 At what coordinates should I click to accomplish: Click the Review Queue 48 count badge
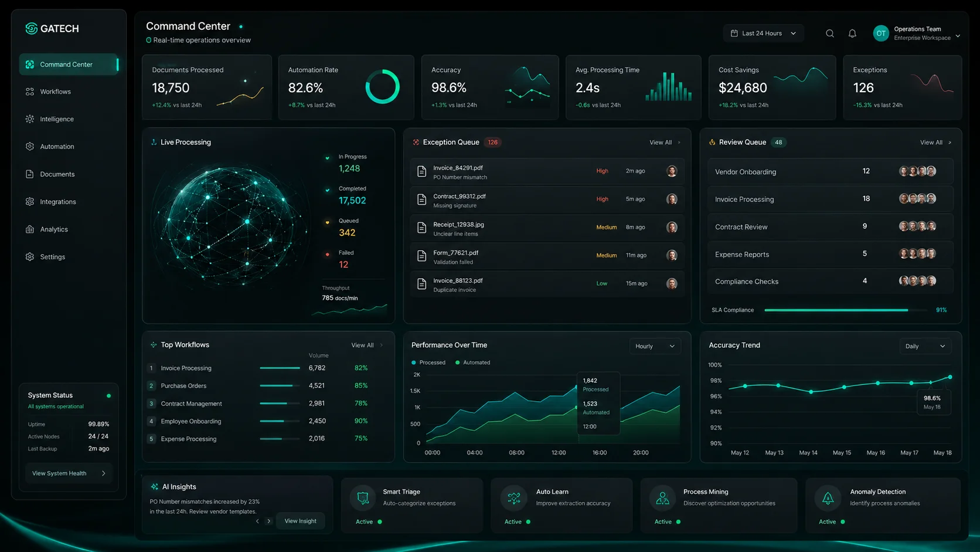[778, 143]
